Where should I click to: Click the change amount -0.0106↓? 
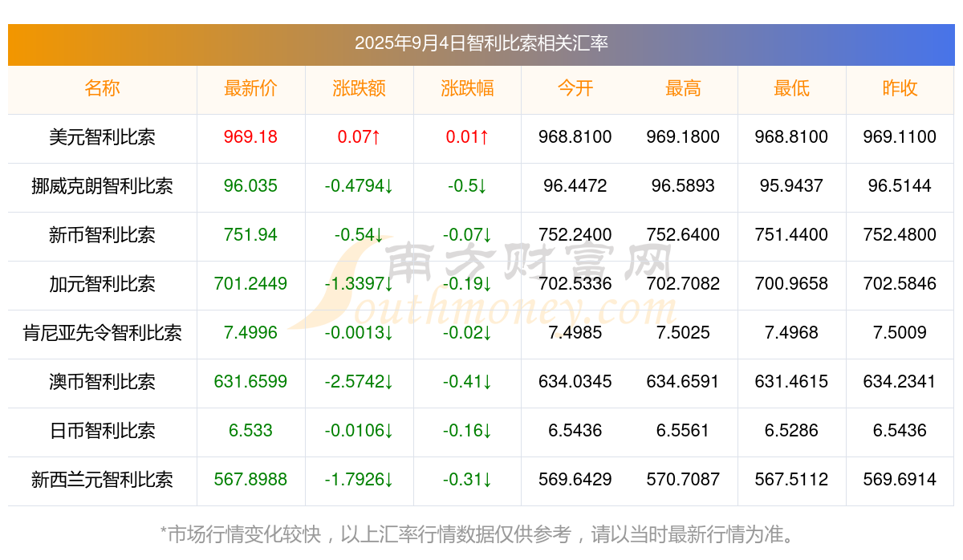click(359, 431)
